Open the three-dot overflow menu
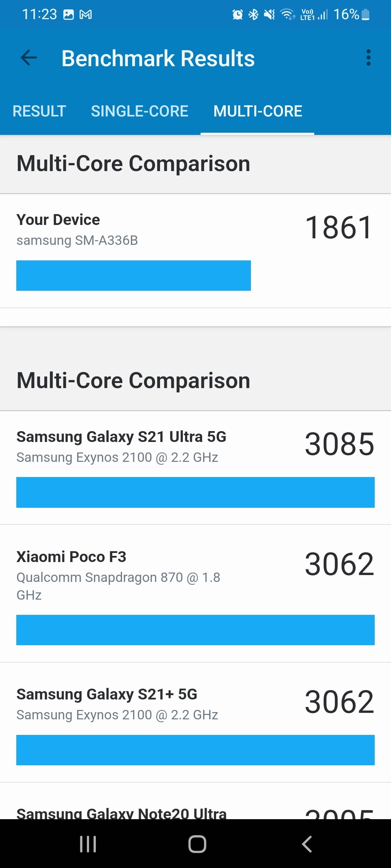 [x=368, y=58]
